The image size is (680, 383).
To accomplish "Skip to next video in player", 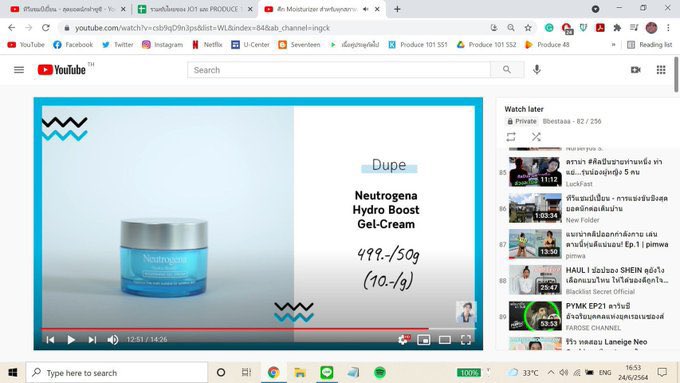I will [92, 340].
